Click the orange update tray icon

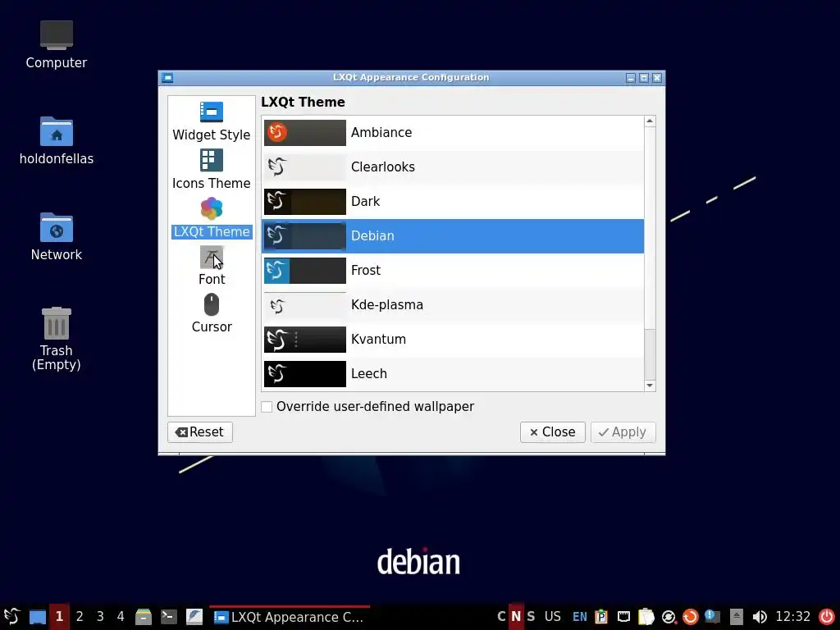tap(690, 617)
